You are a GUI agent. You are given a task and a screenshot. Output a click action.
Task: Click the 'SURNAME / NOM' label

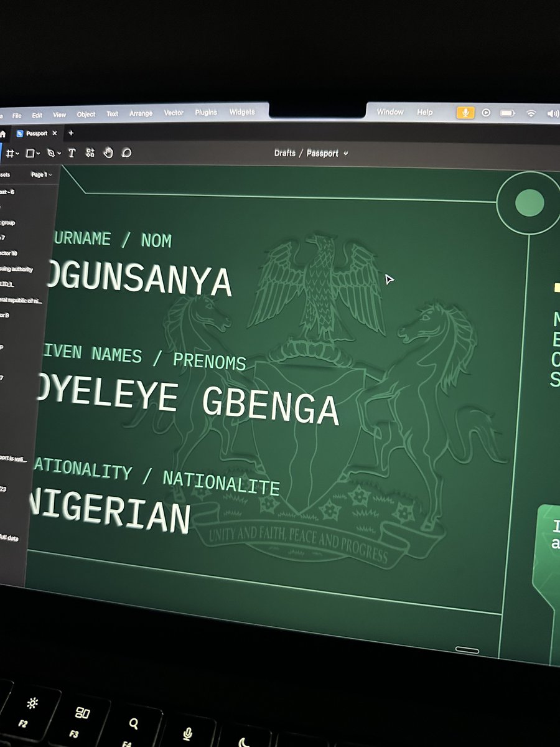click(113, 240)
